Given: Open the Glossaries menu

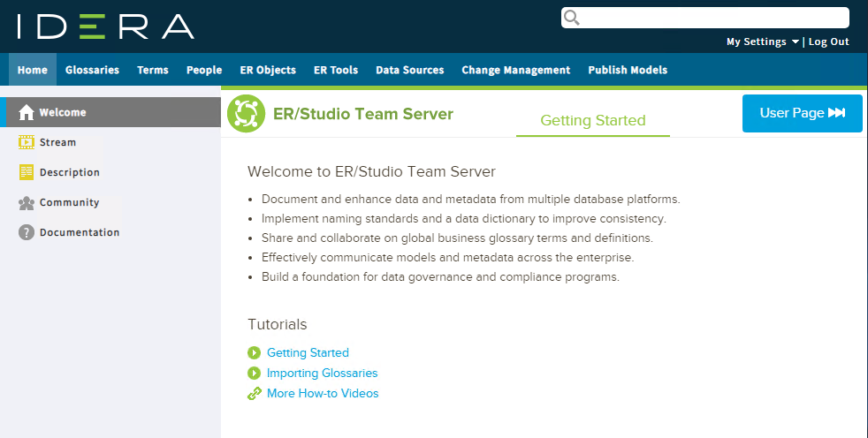Looking at the screenshot, I should click(x=92, y=70).
